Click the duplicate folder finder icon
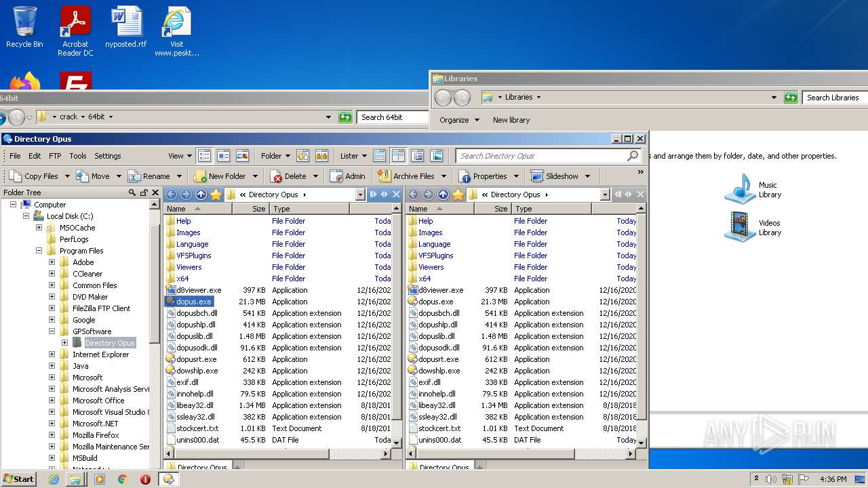The image size is (868, 488). tap(321, 156)
